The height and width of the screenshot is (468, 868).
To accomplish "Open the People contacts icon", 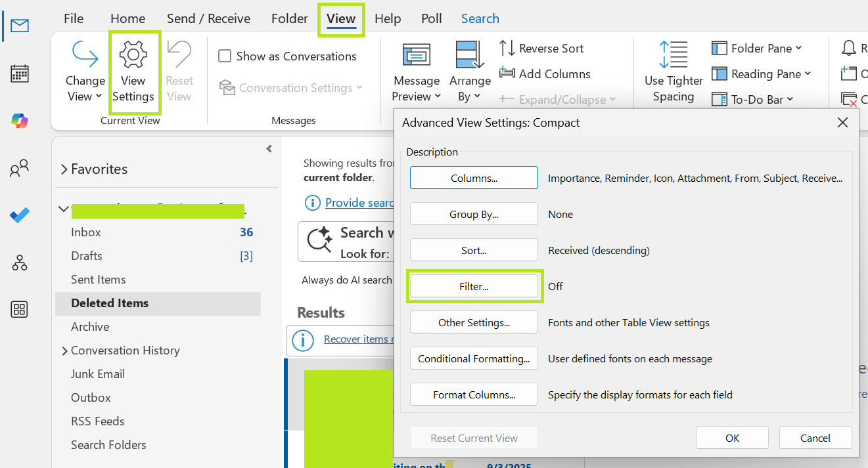I will tap(20, 169).
